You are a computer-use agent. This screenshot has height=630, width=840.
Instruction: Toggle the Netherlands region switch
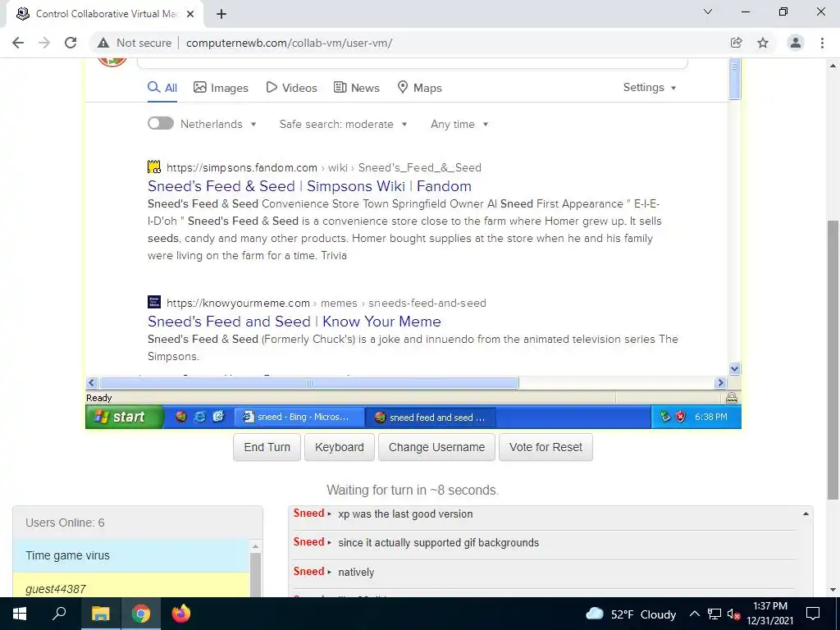161,124
